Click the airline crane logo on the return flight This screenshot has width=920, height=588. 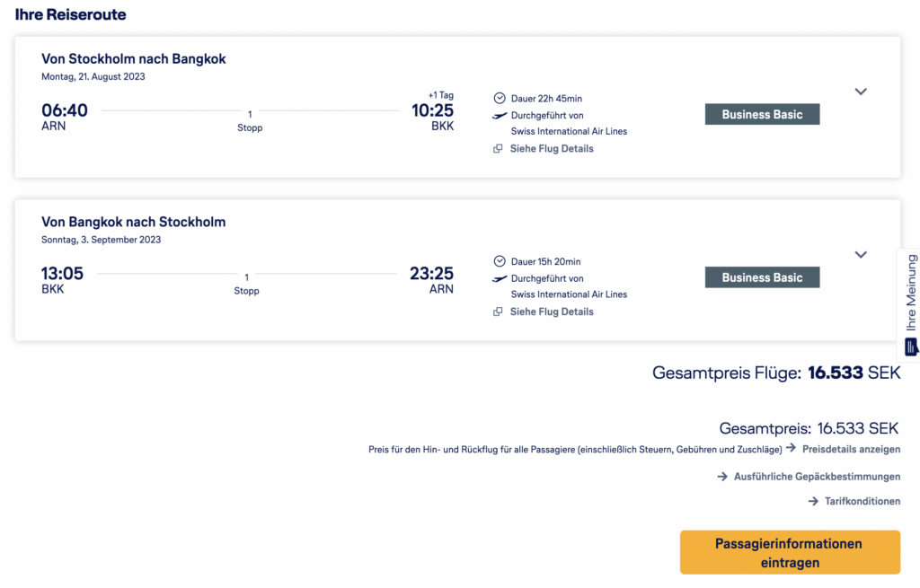pyautogui.click(x=500, y=279)
